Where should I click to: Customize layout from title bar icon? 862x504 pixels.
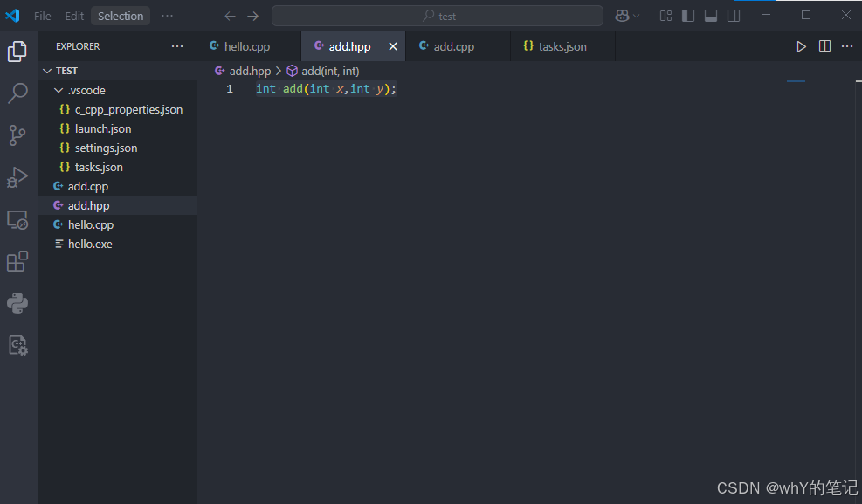point(665,16)
